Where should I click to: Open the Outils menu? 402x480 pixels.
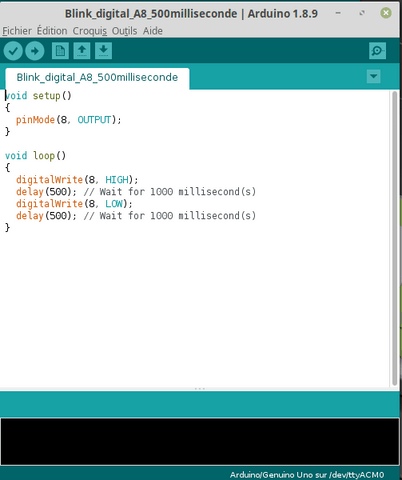124,31
